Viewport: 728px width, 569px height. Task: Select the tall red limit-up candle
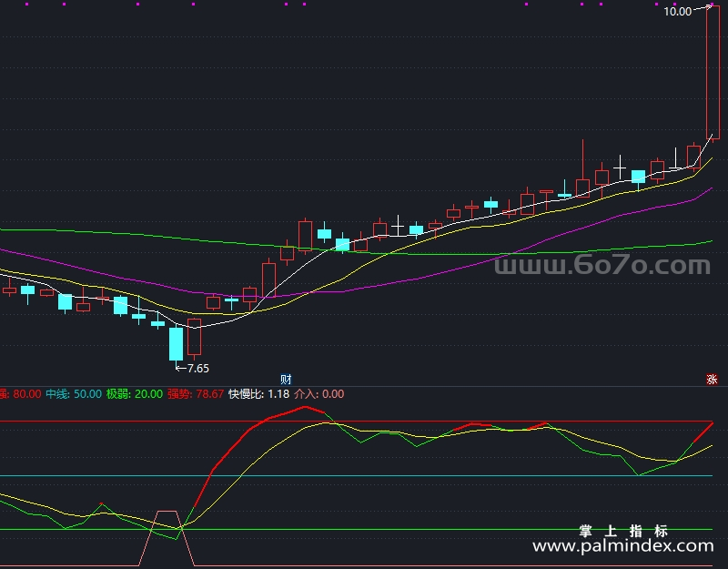click(x=713, y=73)
